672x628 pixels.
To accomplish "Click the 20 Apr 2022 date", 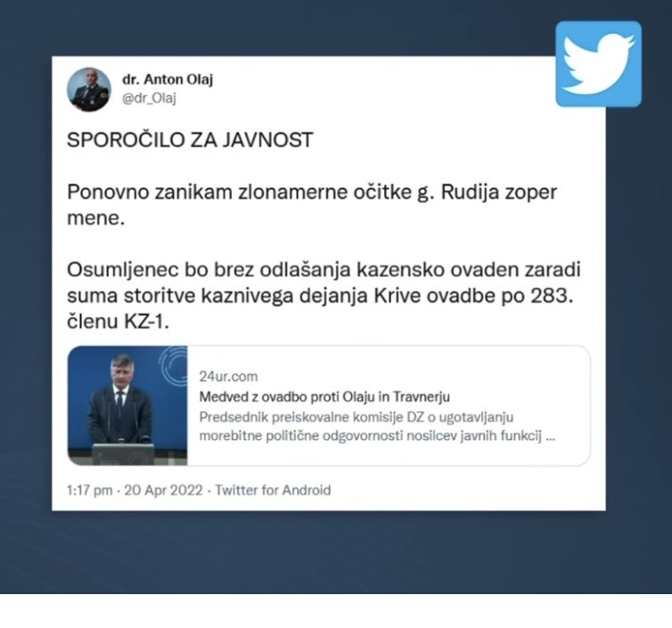I will [x=163, y=490].
